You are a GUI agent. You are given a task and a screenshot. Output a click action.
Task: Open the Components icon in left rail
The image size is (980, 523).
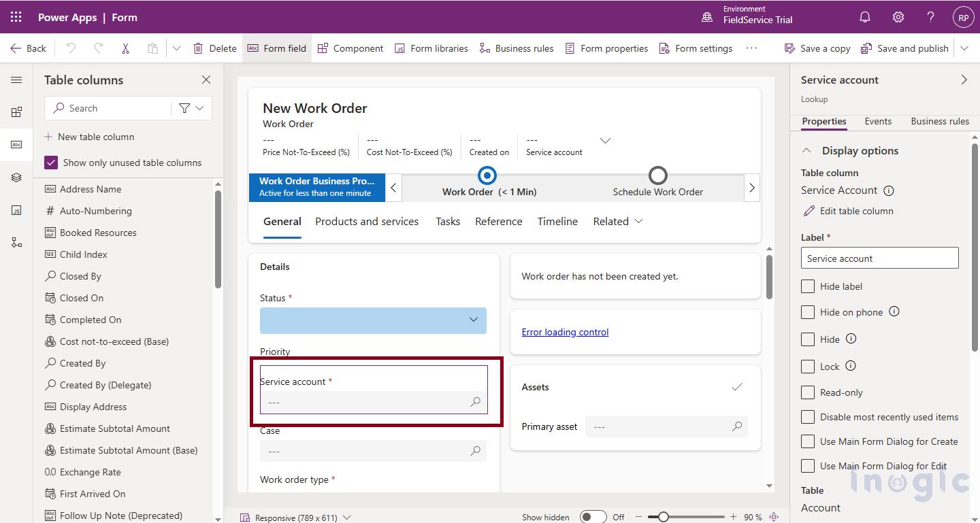(16, 112)
